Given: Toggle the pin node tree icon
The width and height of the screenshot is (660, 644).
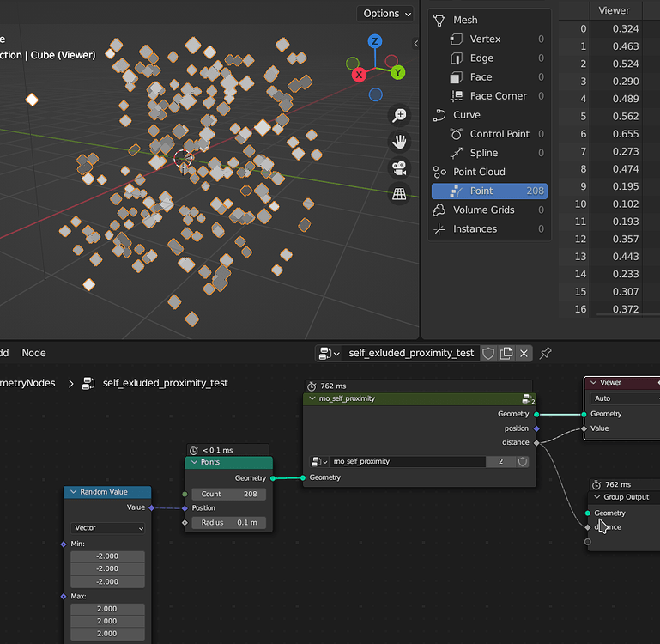Looking at the screenshot, I should 546,354.
